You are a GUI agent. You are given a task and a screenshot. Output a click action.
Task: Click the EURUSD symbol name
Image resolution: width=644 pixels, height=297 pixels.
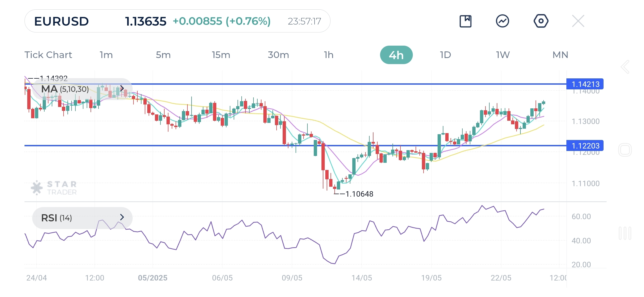click(x=61, y=21)
